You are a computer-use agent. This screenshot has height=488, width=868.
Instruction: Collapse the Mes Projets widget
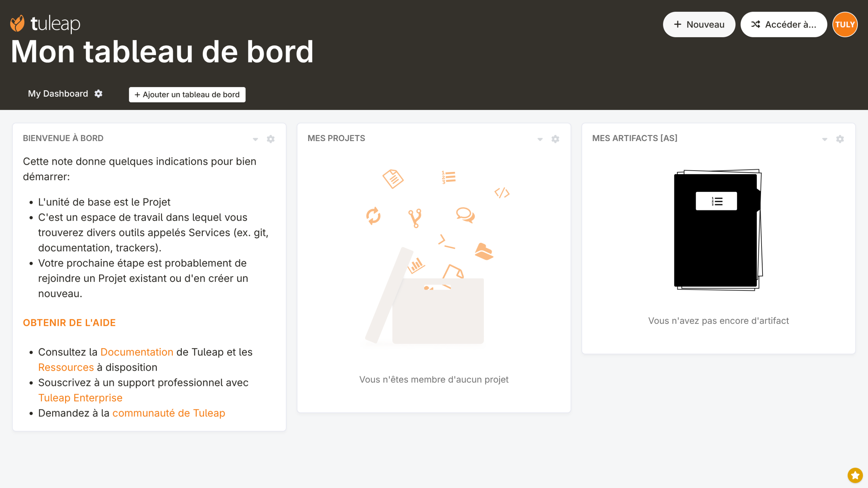click(x=540, y=139)
